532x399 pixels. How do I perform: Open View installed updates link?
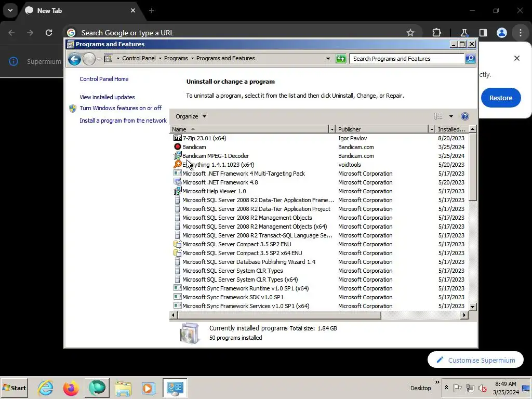(107, 97)
